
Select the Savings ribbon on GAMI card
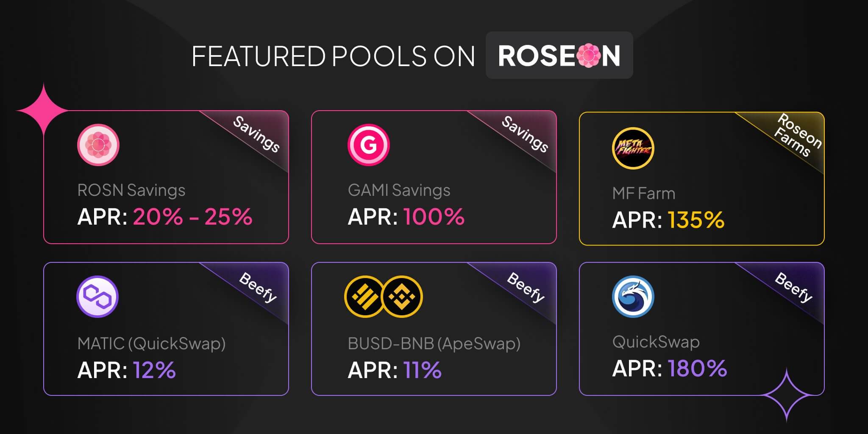[x=525, y=134]
